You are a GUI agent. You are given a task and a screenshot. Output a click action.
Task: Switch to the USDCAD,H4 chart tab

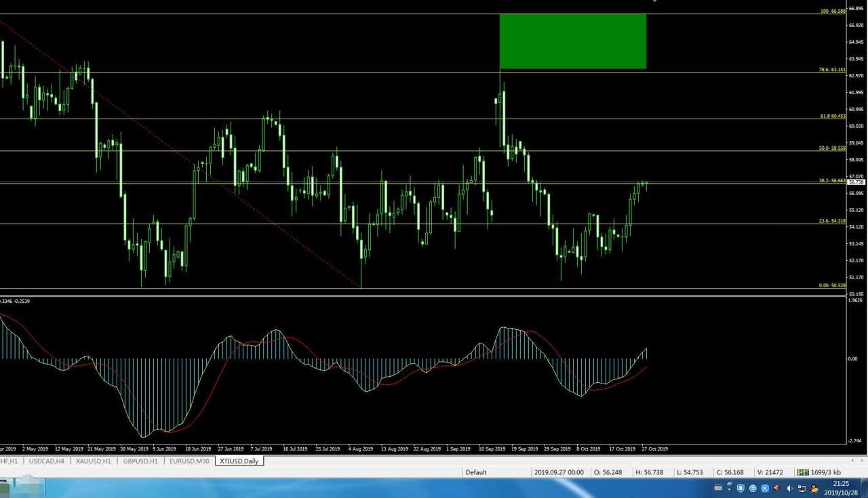[47, 461]
